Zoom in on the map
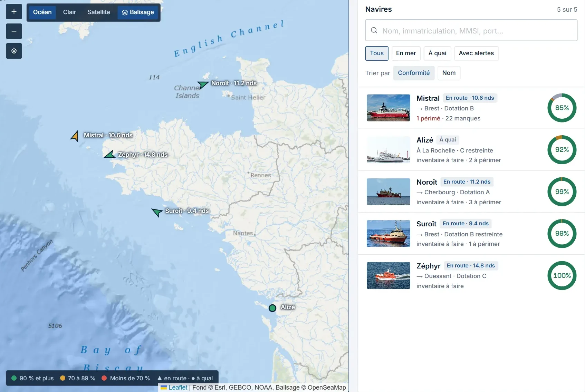Image resolution: width=585 pixels, height=392 pixels. [14, 12]
